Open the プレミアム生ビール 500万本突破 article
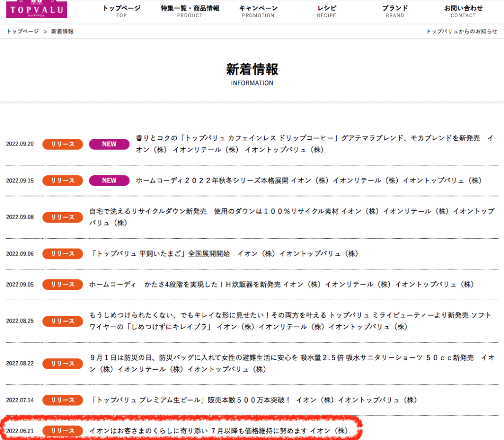Image resolution: width=504 pixels, height=440 pixels. pyautogui.click(x=253, y=400)
